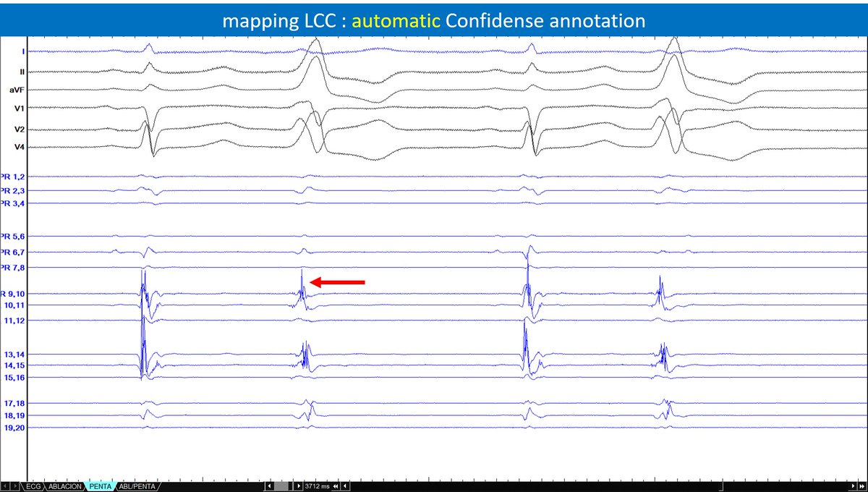Viewport: 868px width, 492px height.
Task: Select the PR 9,10 channel label
Action: [13, 294]
